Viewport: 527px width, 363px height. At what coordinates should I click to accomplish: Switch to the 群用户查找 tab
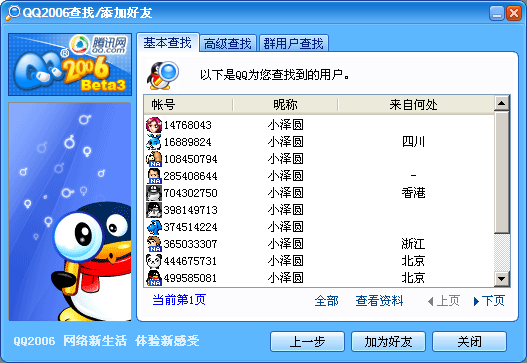[293, 44]
